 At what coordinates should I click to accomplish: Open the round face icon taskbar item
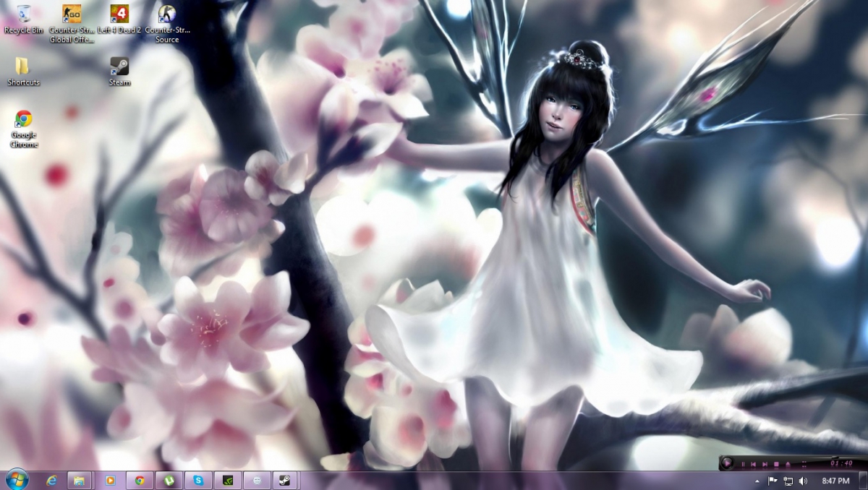click(257, 480)
